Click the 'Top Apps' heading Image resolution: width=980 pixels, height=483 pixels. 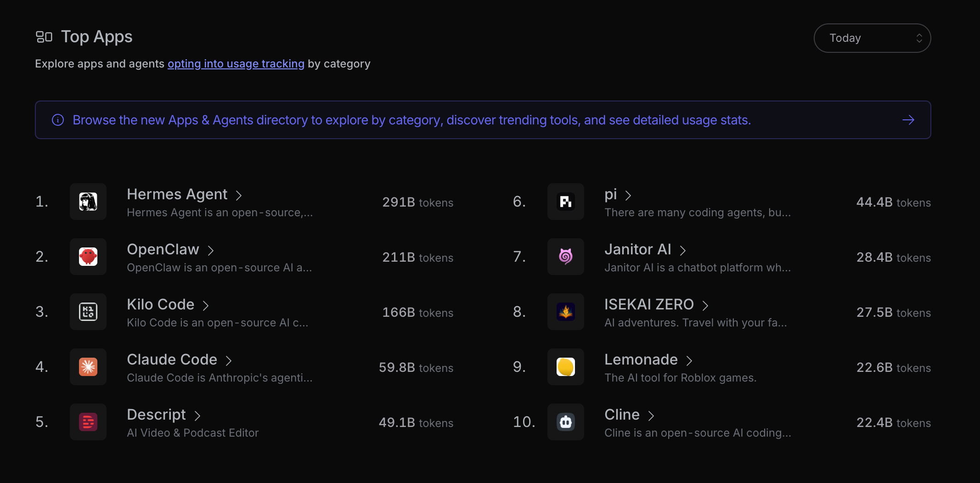[97, 37]
